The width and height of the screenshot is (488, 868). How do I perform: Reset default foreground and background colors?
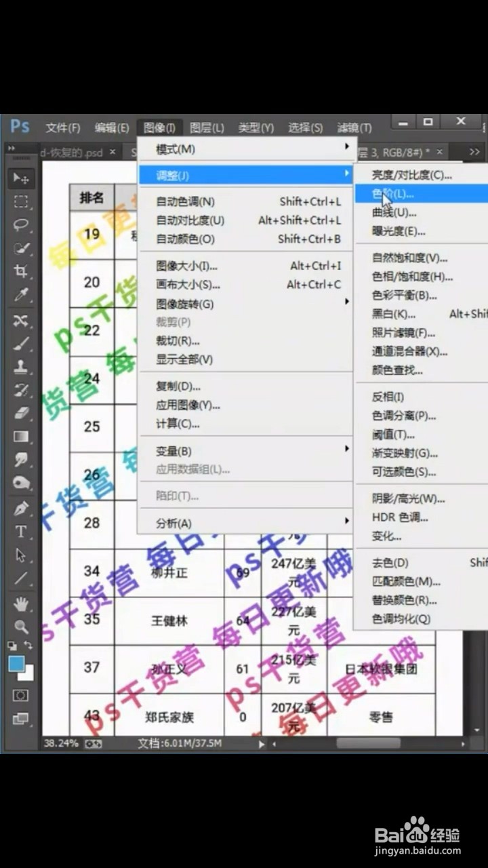point(12,646)
